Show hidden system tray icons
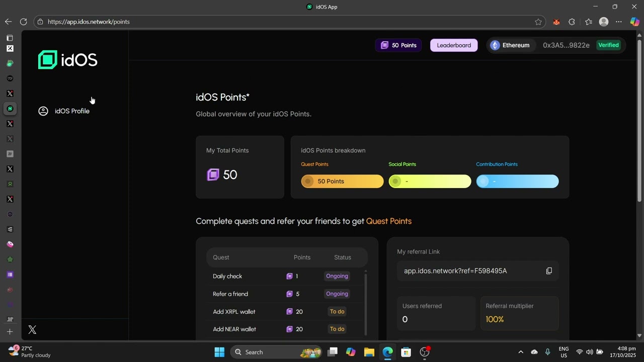 [x=521, y=352]
